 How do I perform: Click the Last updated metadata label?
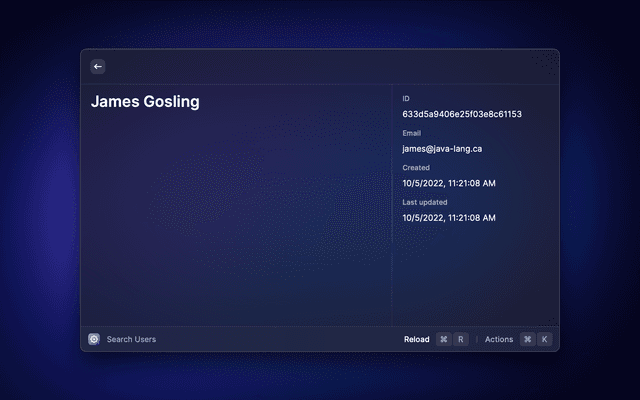[423, 202]
